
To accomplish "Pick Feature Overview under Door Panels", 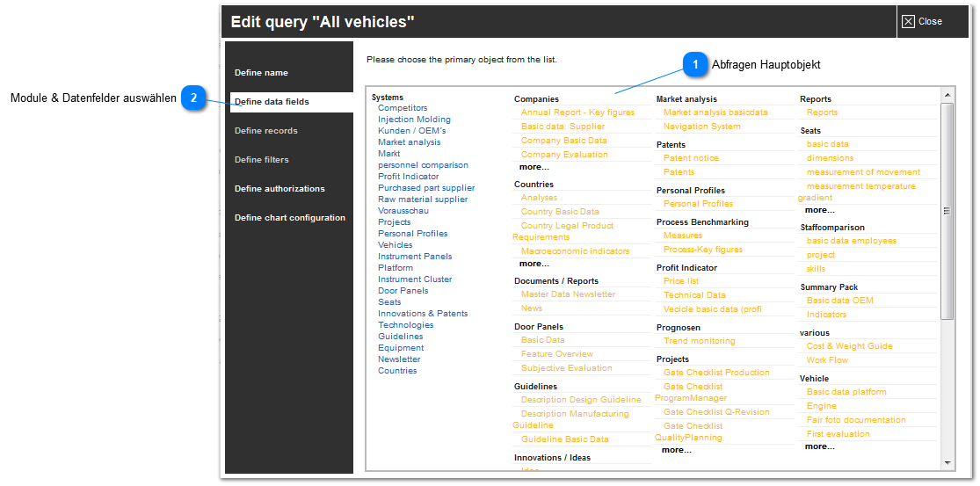I will (557, 353).
